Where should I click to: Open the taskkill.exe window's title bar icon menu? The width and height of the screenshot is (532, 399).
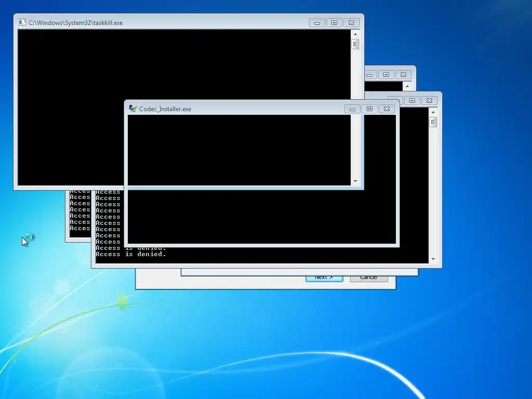click(22, 22)
